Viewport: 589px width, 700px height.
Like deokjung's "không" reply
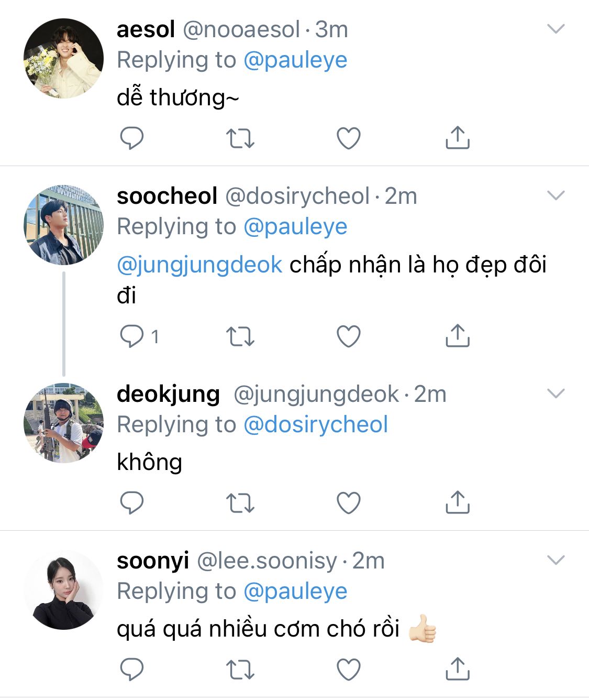click(x=348, y=503)
